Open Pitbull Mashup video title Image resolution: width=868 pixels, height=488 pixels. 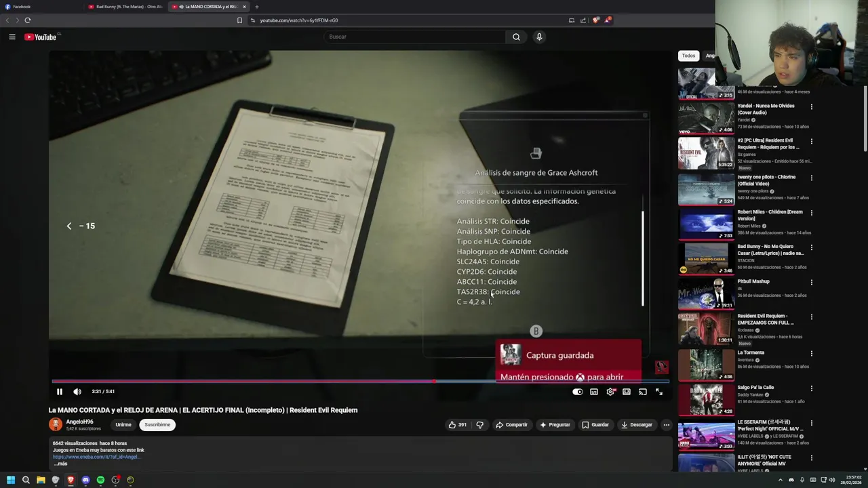pos(753,281)
